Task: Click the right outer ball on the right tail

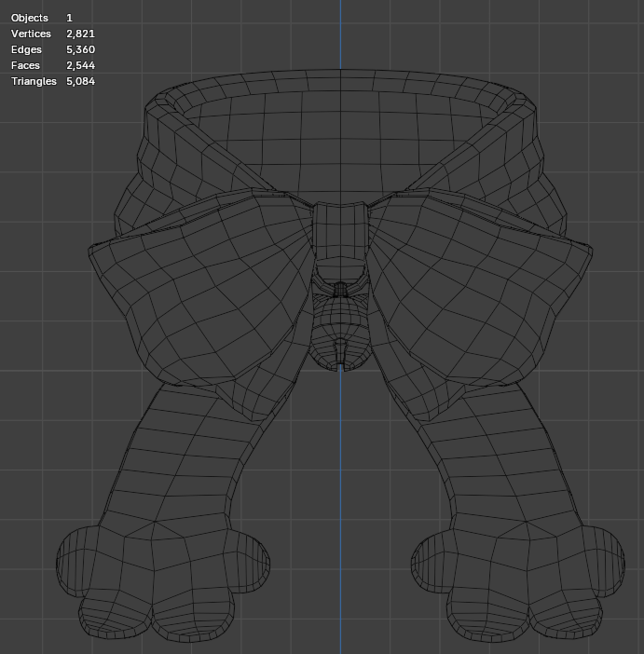Action: pyautogui.click(x=604, y=561)
